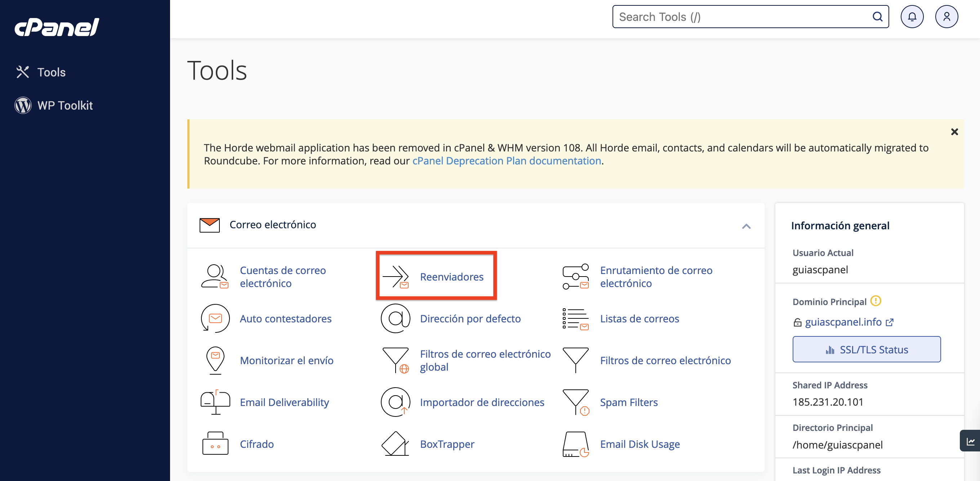
Task: Open Cifrado link
Action: point(257,444)
